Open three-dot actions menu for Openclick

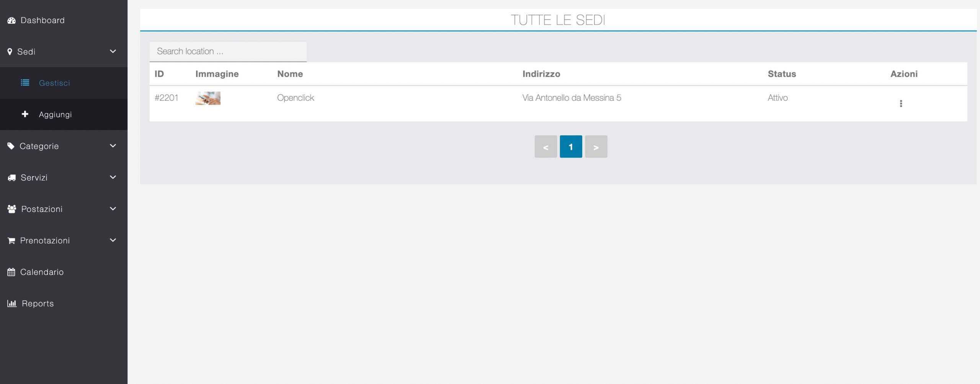click(901, 103)
